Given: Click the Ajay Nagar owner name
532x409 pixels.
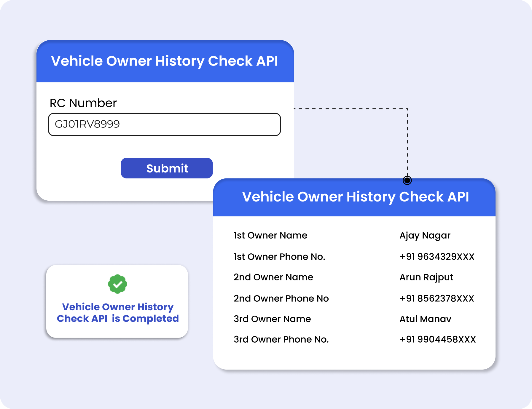Looking at the screenshot, I should pyautogui.click(x=425, y=236).
